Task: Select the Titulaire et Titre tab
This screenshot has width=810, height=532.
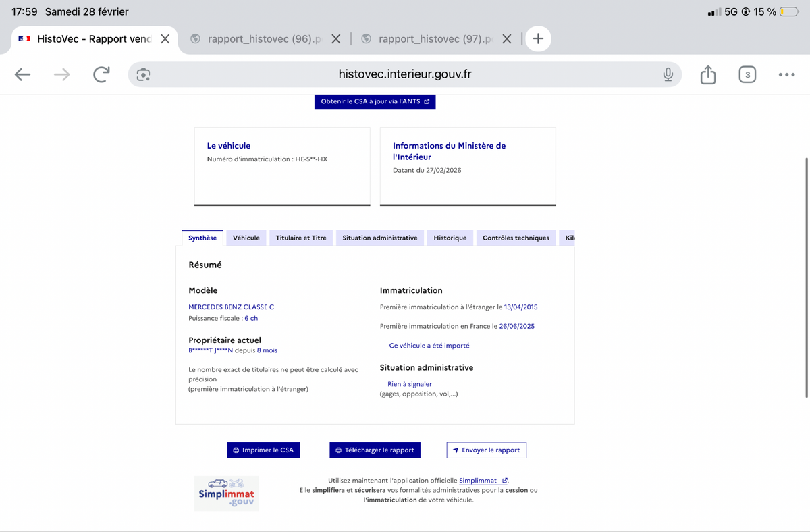Action: click(x=301, y=238)
